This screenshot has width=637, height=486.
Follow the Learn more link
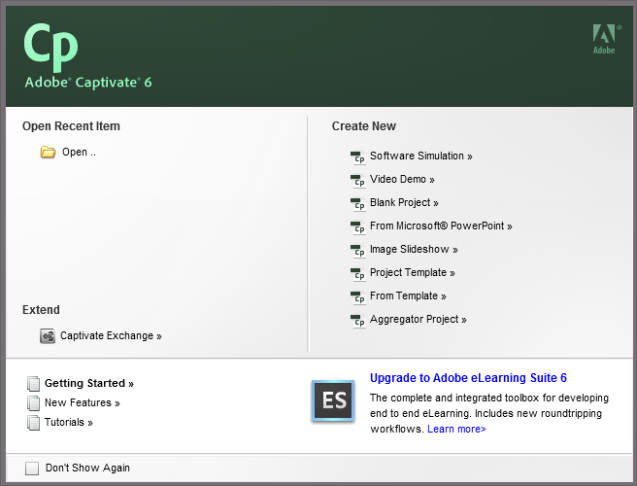(x=456, y=429)
